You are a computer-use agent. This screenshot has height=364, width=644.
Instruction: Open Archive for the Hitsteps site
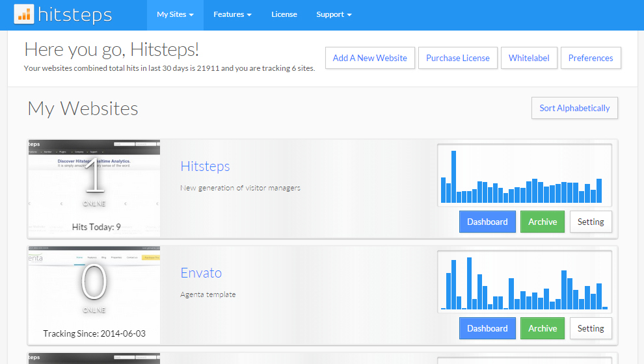(x=543, y=222)
